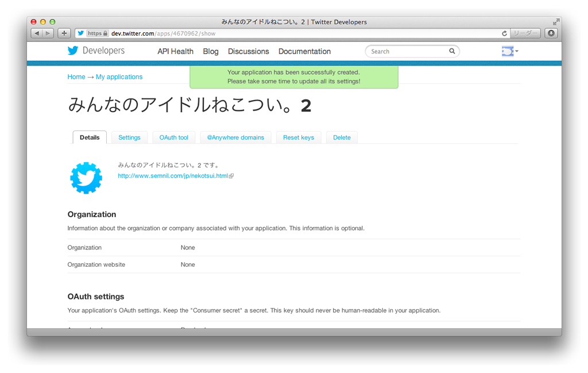Image resolution: width=588 pixels, height=373 pixels.
Task: Open the Reset keys tab
Action: click(299, 137)
